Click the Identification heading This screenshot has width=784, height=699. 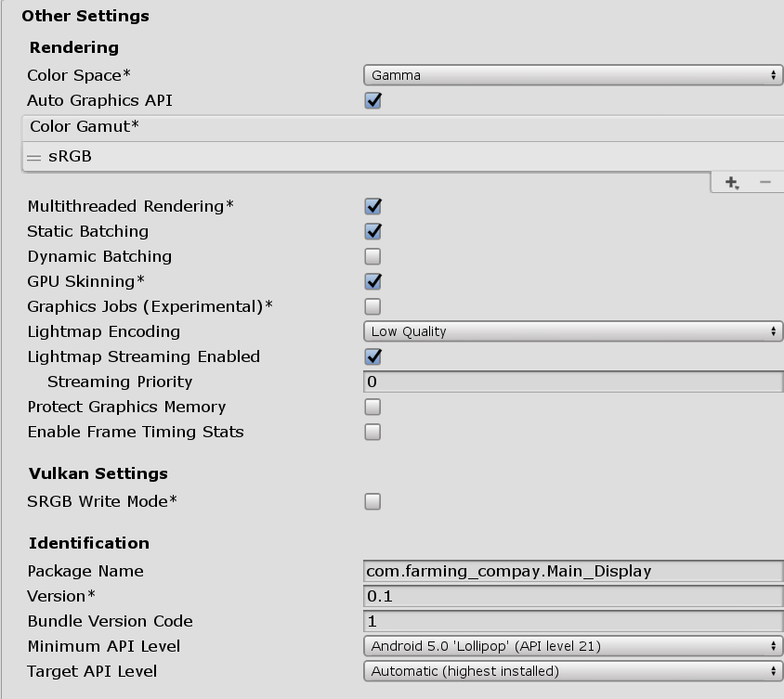point(89,543)
